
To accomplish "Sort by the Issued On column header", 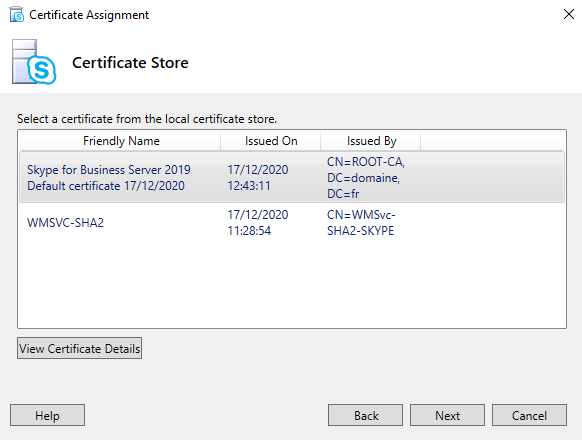I will click(x=271, y=141).
